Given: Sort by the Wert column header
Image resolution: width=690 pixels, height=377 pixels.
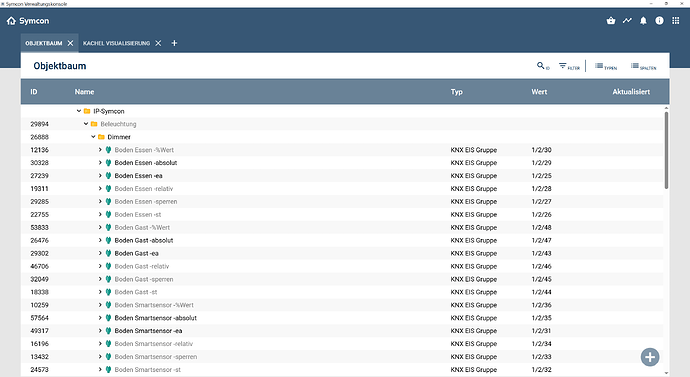Looking at the screenshot, I should (539, 92).
